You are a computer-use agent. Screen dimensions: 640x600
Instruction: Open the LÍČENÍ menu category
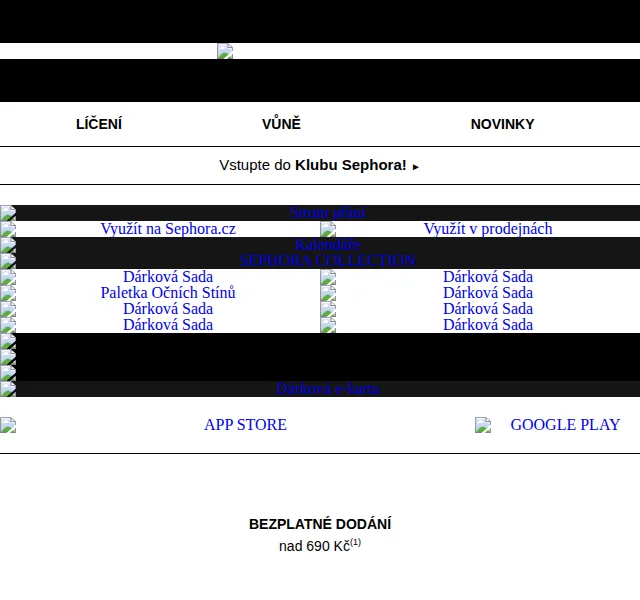tap(99, 124)
